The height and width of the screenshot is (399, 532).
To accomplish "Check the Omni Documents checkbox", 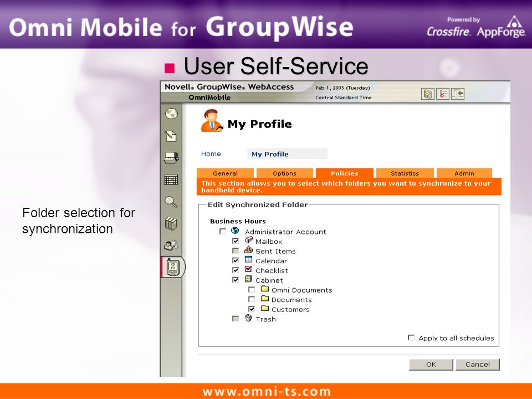I will click(252, 290).
